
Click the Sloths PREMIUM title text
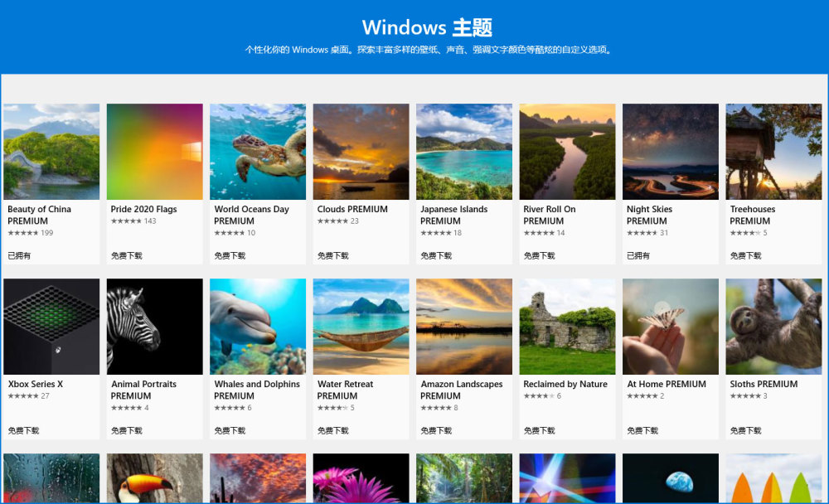point(764,384)
